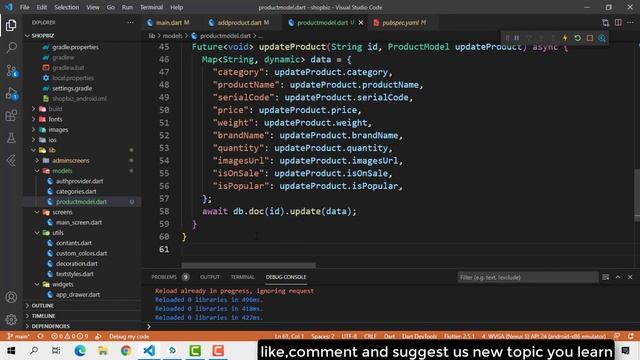640x360 pixels.
Task: Click the git branch main indicator
Action: [19, 336]
